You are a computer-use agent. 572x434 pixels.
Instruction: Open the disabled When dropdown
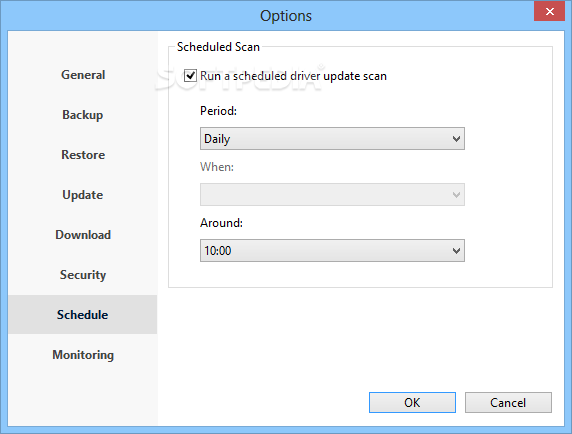332,195
